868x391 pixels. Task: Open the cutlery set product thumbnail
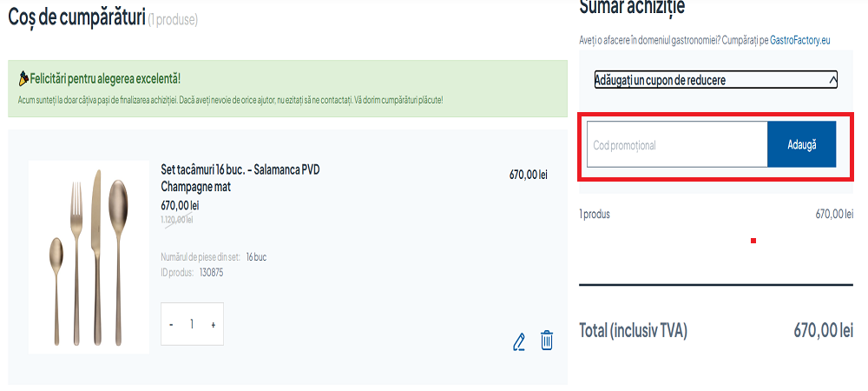tap(89, 257)
